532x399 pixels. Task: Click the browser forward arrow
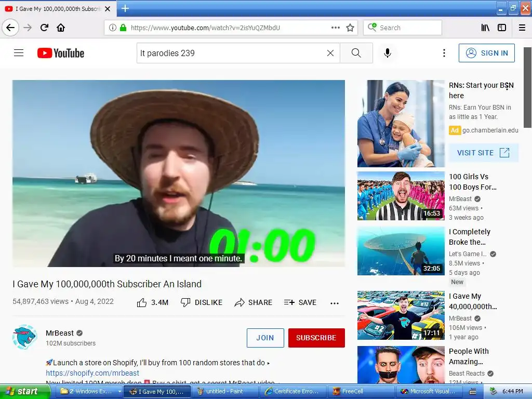pyautogui.click(x=28, y=28)
